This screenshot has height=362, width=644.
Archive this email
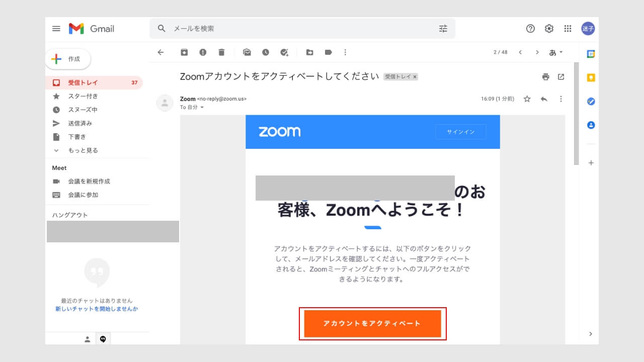185,52
